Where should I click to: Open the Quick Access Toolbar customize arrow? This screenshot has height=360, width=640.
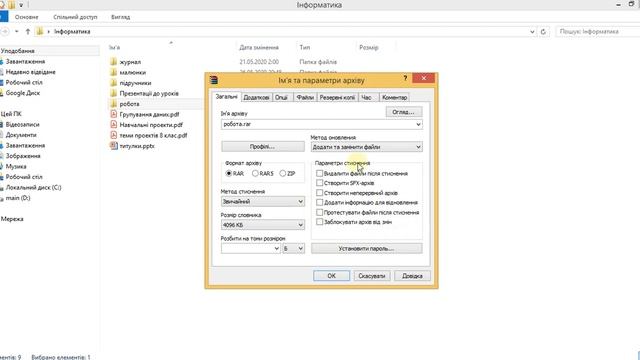click(x=21, y=5)
